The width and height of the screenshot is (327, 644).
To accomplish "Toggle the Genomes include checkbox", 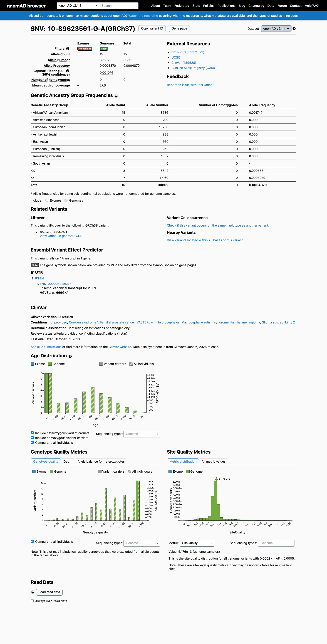I will pyautogui.click(x=66, y=200).
